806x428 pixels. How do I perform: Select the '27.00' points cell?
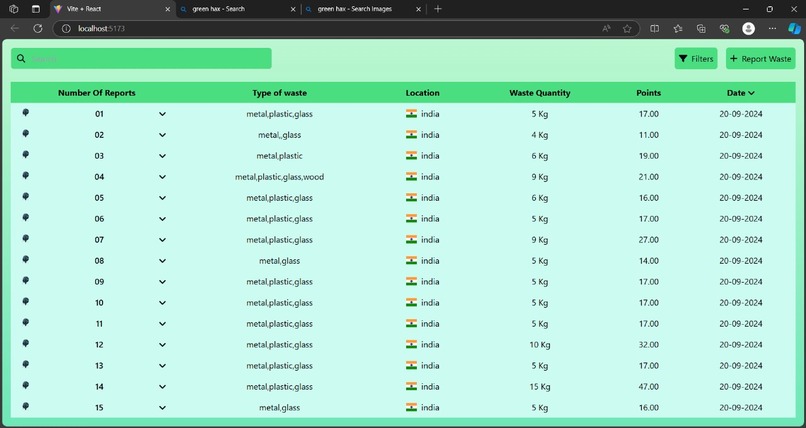(649, 240)
